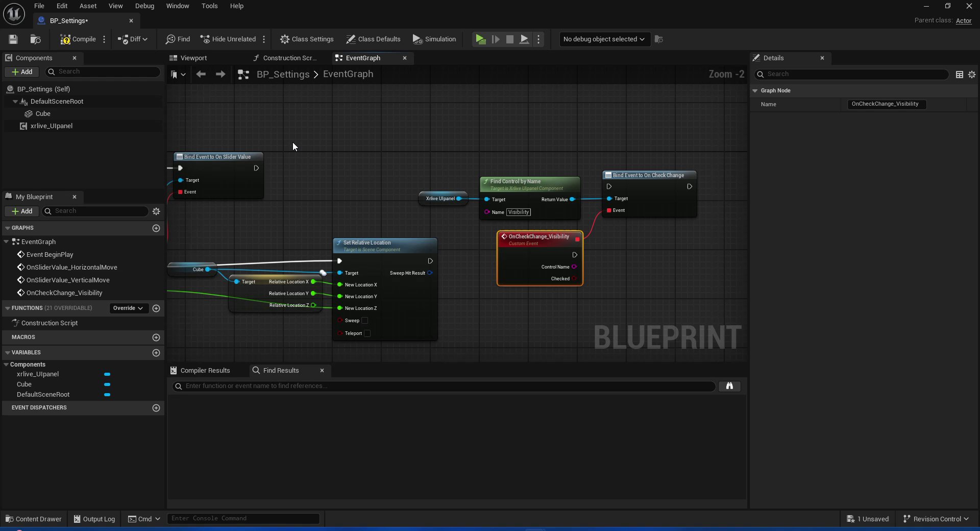Close the EventGraph tab

pos(405,58)
